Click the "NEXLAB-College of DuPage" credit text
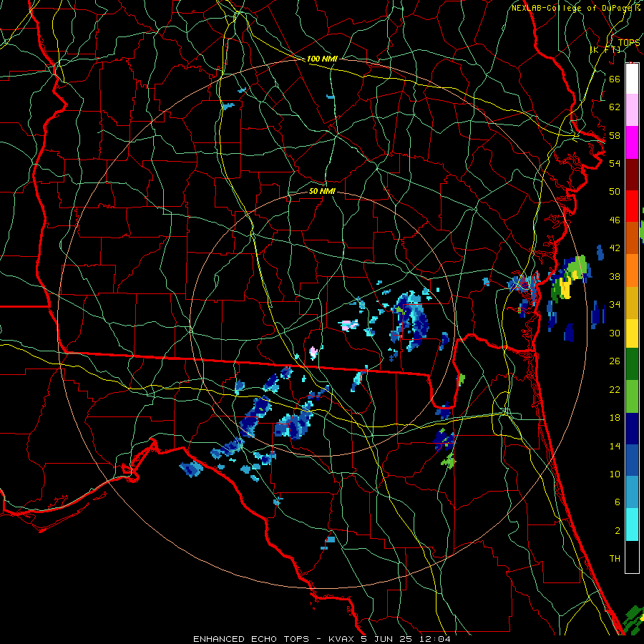 pyautogui.click(x=572, y=8)
